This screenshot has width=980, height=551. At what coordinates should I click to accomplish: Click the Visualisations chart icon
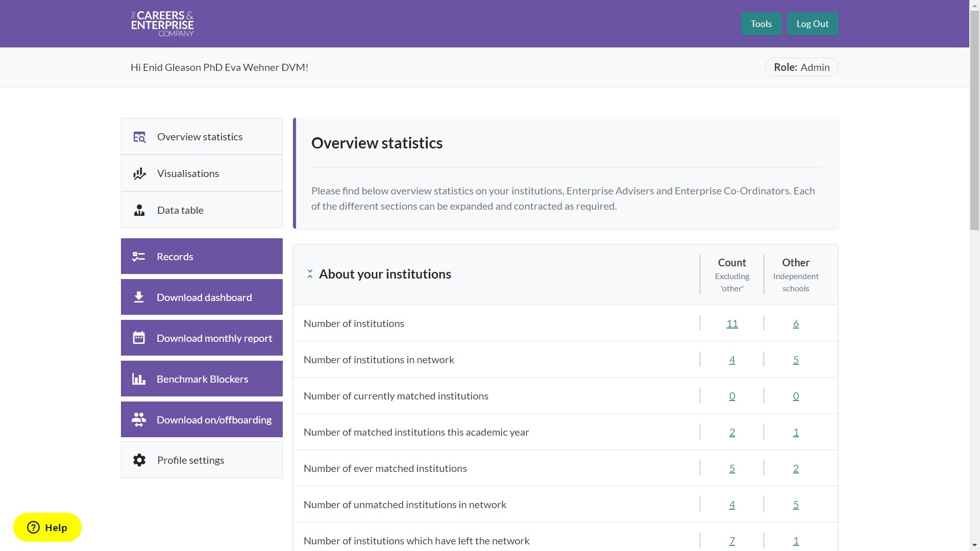point(139,173)
